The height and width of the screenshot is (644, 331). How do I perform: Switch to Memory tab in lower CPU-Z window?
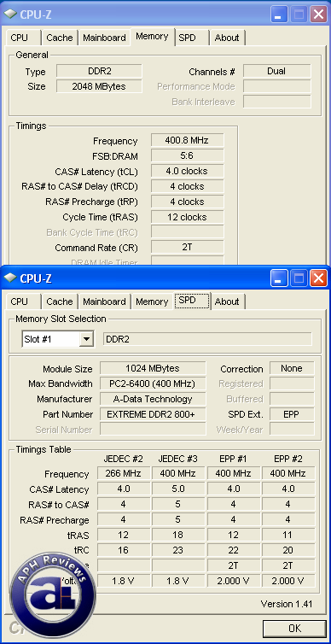click(152, 302)
